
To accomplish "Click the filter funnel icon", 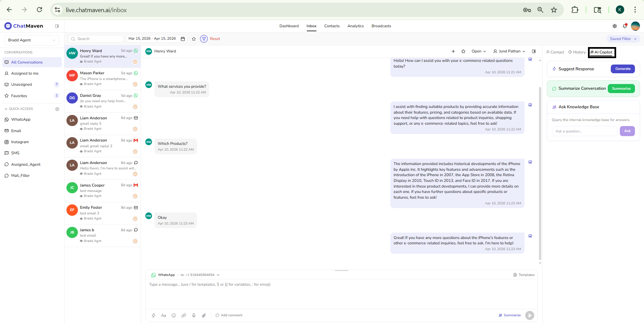I will tap(204, 39).
